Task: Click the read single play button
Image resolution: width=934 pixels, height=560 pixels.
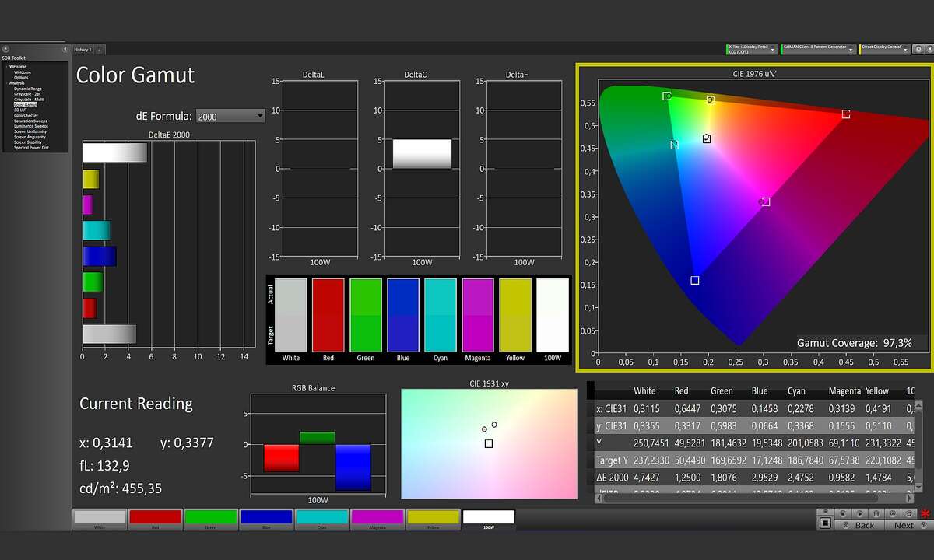Action: point(860,513)
